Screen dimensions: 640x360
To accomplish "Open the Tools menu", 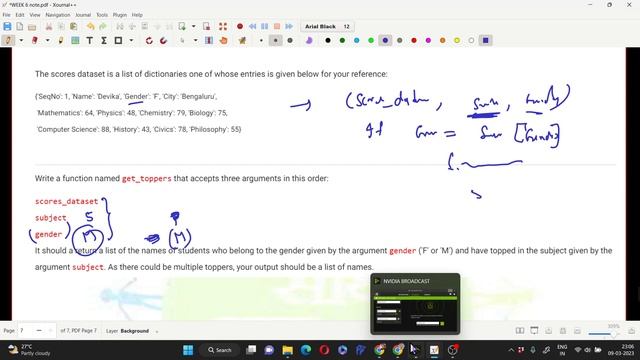I will pos(102,15).
